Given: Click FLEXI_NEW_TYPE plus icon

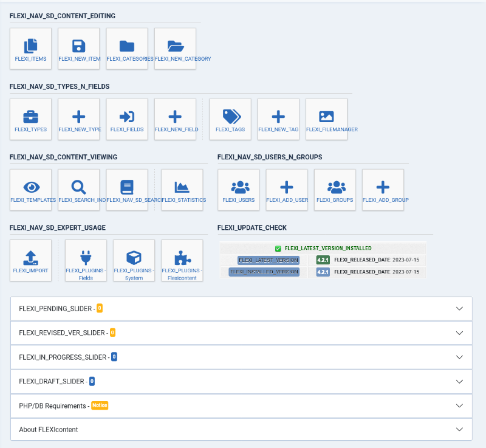Looking at the screenshot, I should [79, 117].
